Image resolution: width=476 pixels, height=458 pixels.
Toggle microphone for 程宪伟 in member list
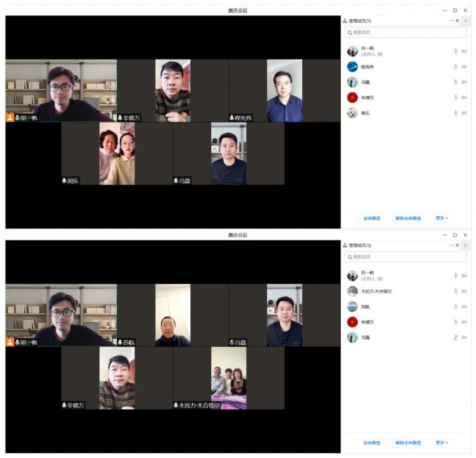coord(456,67)
